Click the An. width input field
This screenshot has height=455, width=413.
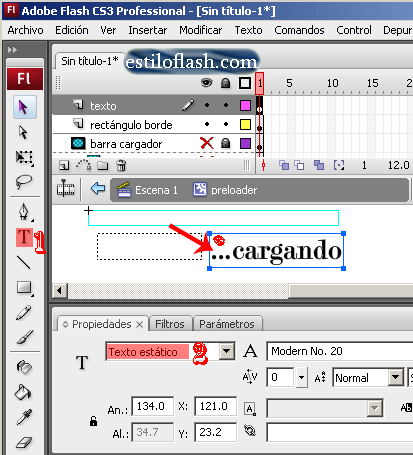pyautogui.click(x=153, y=406)
